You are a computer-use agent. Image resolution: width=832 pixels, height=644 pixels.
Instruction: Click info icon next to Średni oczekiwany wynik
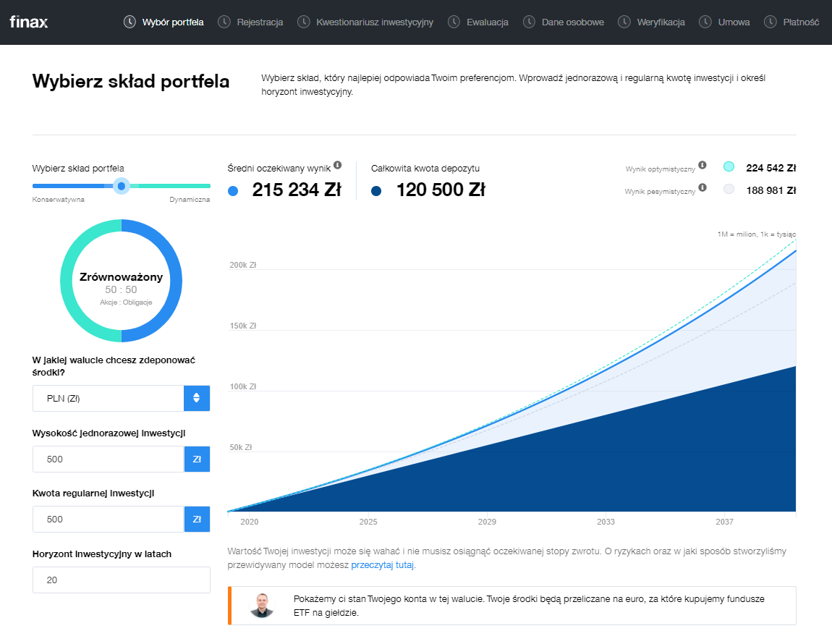pos(338,165)
